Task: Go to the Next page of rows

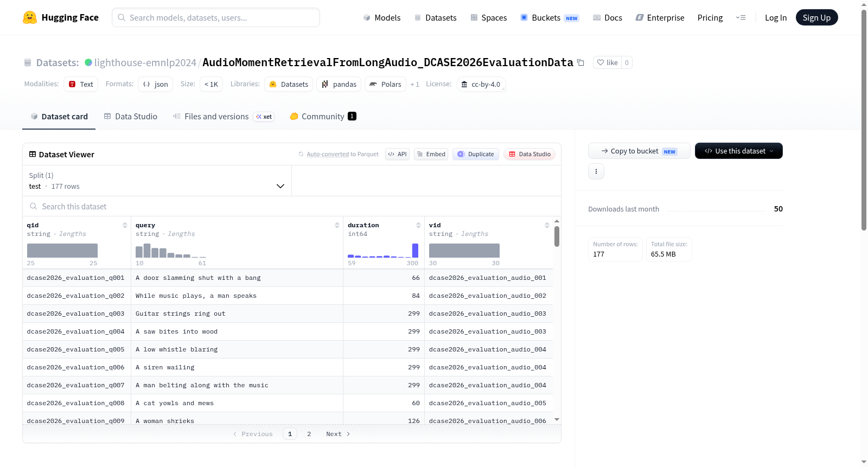Action: (338, 434)
